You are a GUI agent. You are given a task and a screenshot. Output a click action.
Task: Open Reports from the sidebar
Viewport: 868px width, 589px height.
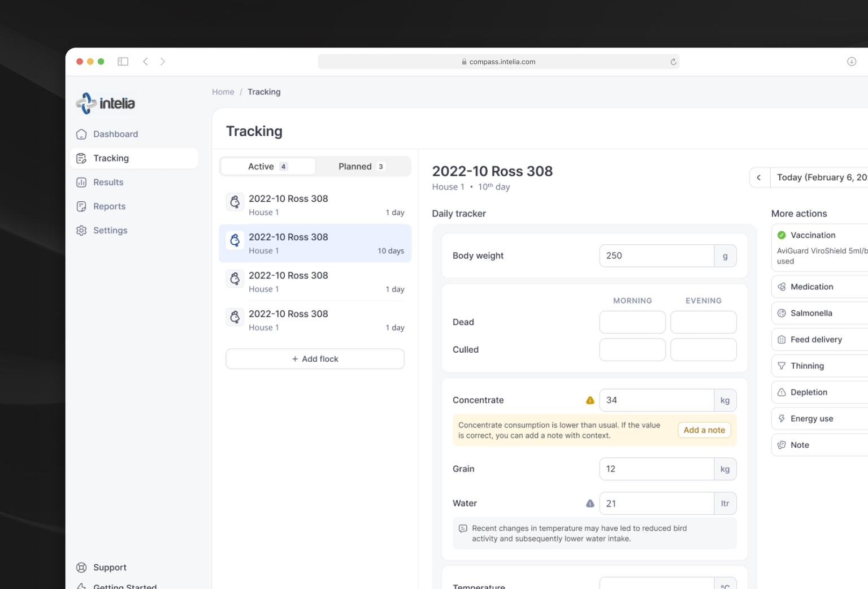pyautogui.click(x=81, y=206)
